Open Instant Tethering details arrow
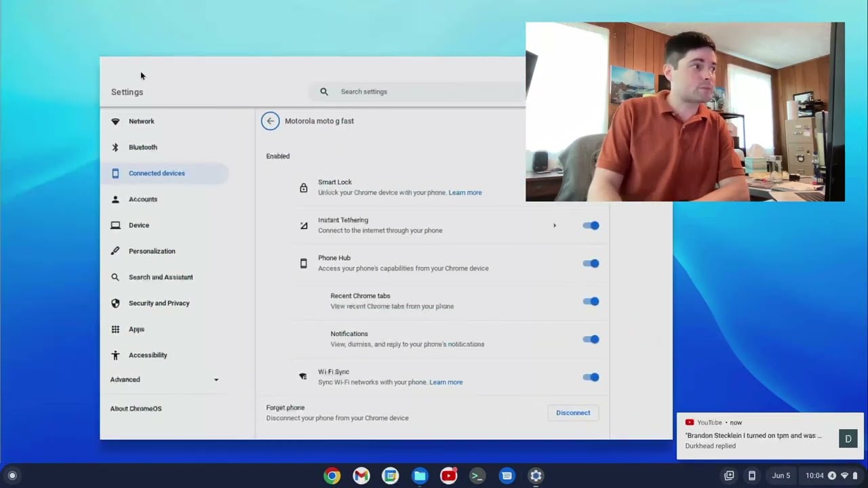 pos(555,226)
